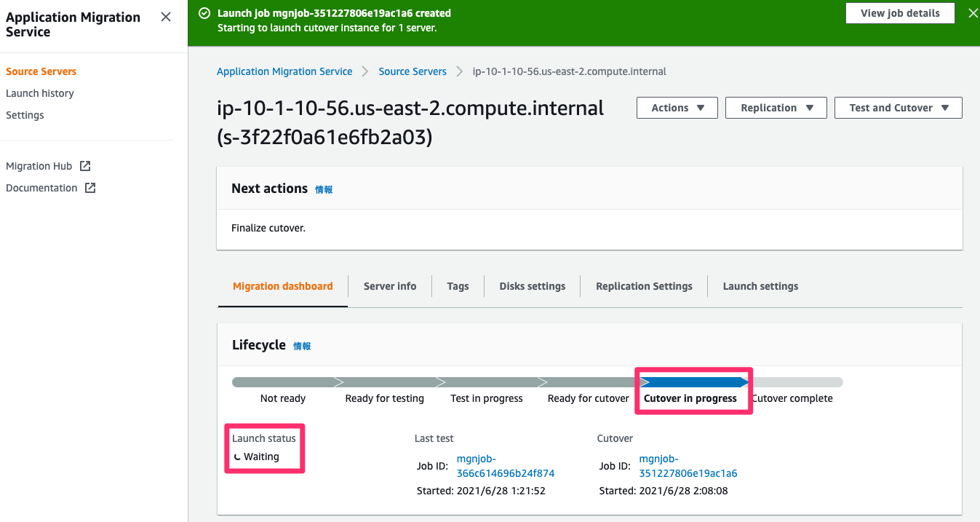Open the Launch settings tab
980x522 pixels.
pos(760,286)
